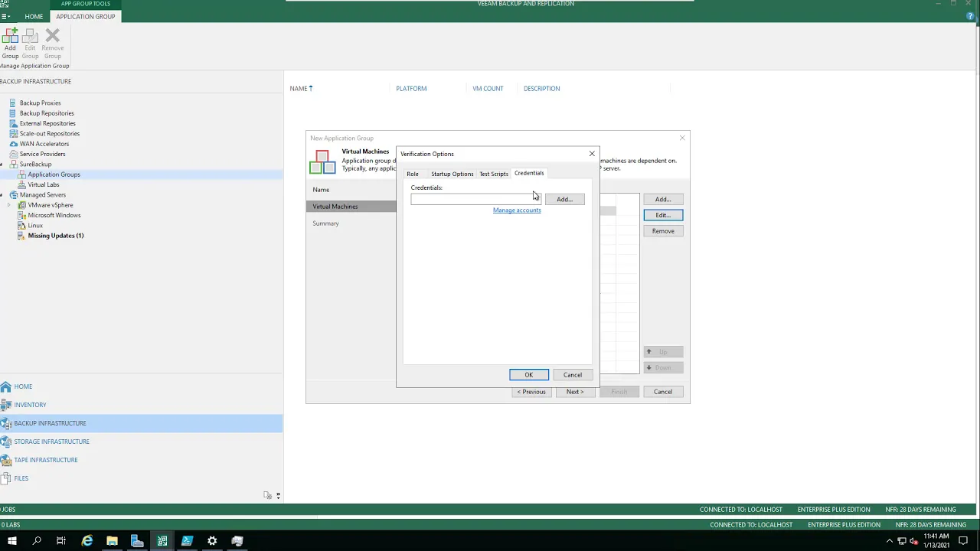The image size is (980, 551).
Task: Select Scale-out Repositories tree node
Action: pyautogui.click(x=49, y=133)
